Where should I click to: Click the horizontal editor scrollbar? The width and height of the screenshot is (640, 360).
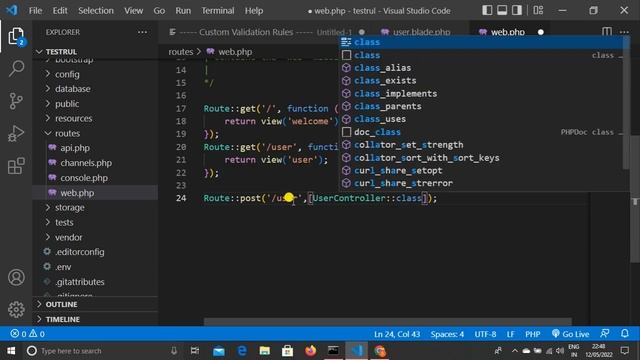[x=388, y=322]
